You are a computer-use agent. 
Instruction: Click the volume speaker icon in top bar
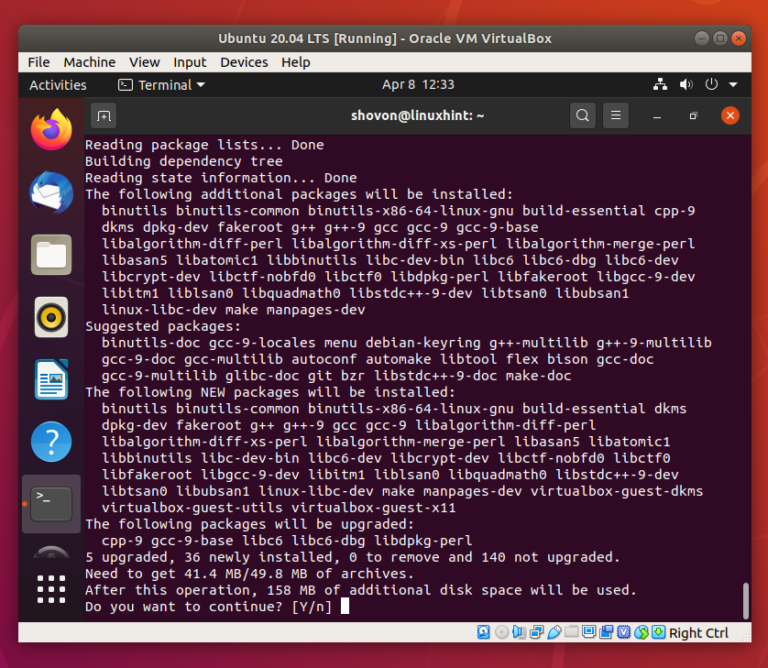click(x=686, y=85)
